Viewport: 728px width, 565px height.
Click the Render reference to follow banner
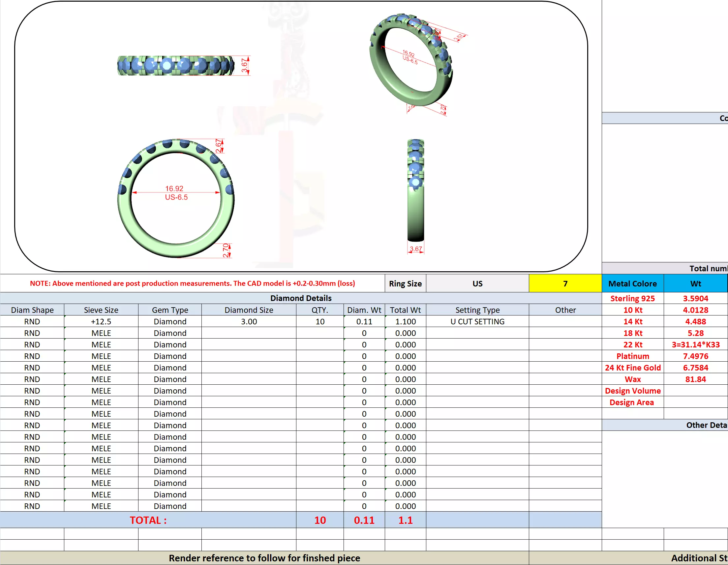tap(264, 558)
